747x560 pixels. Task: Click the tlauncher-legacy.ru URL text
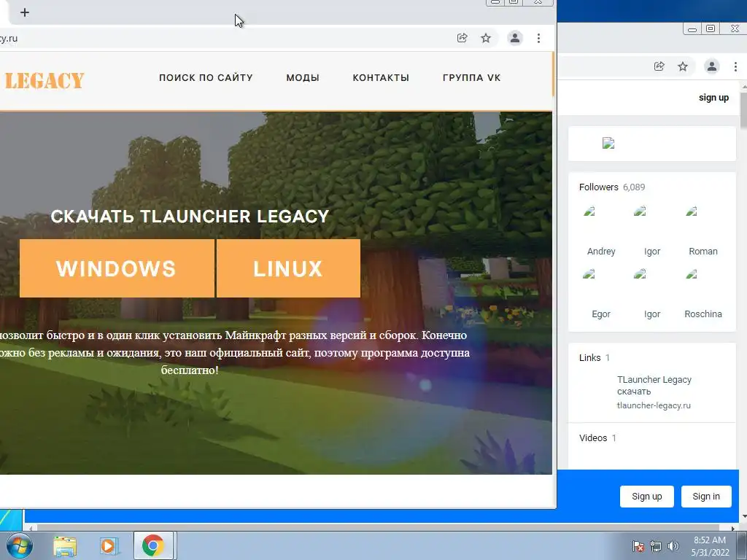654,405
